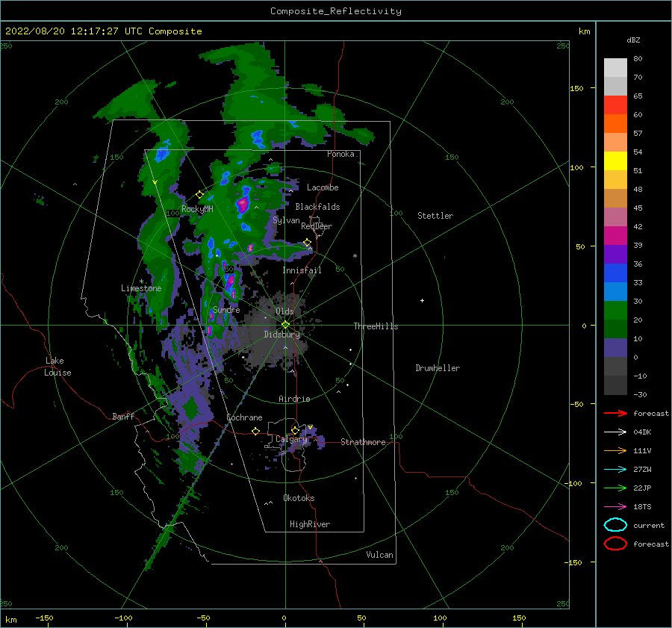Click the yellow diamond marker above Calgary
The width and height of the screenshot is (672, 628).
click(295, 430)
